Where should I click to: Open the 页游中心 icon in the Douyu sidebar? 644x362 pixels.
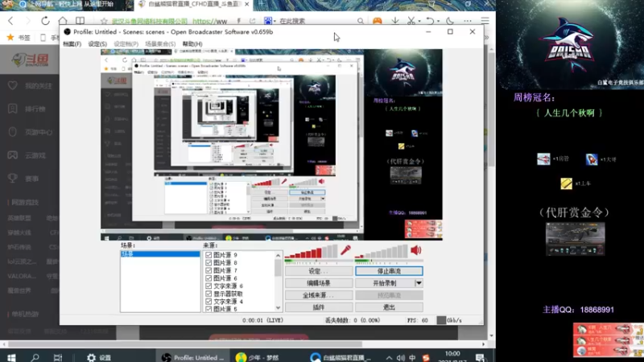click(x=13, y=132)
